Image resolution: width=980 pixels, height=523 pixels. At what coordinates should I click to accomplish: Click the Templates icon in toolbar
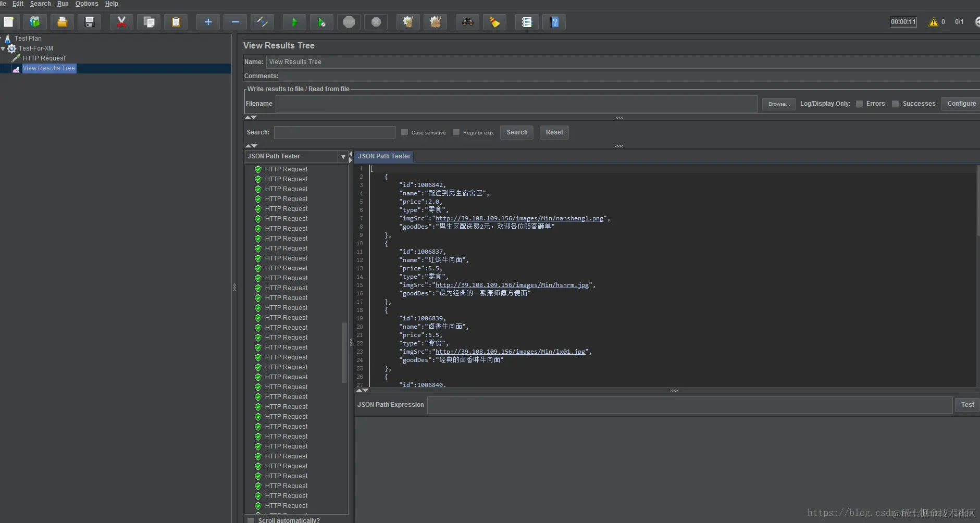[35, 22]
